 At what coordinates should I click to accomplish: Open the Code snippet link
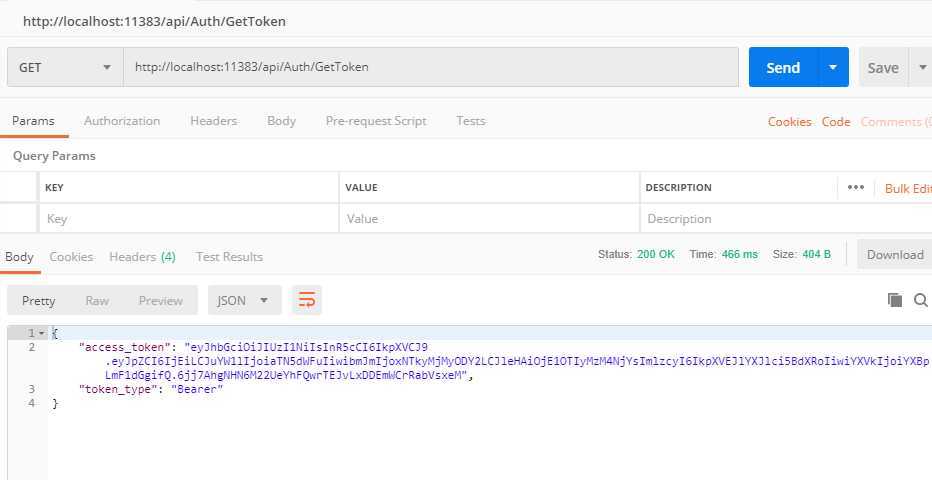(x=836, y=121)
